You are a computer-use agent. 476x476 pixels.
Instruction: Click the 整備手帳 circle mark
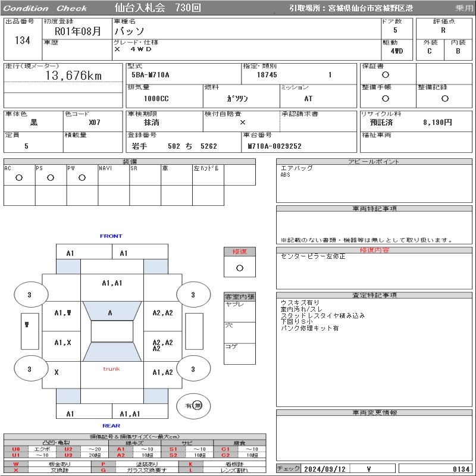click(x=386, y=98)
